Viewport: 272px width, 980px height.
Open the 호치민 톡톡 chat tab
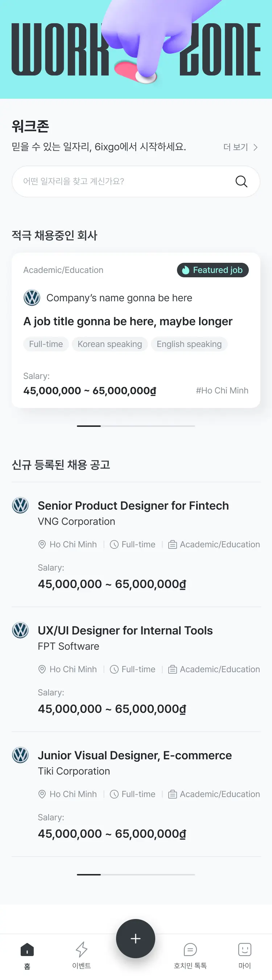(190, 950)
